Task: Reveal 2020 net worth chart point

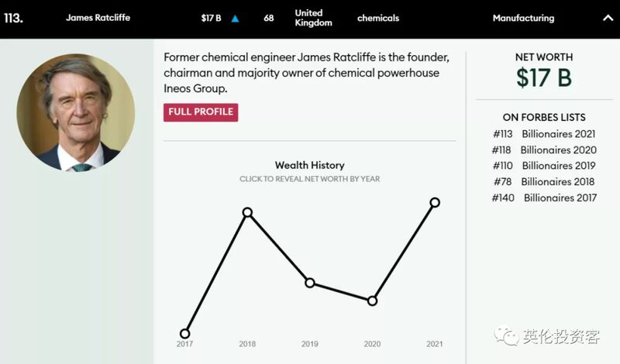Action: tap(372, 300)
